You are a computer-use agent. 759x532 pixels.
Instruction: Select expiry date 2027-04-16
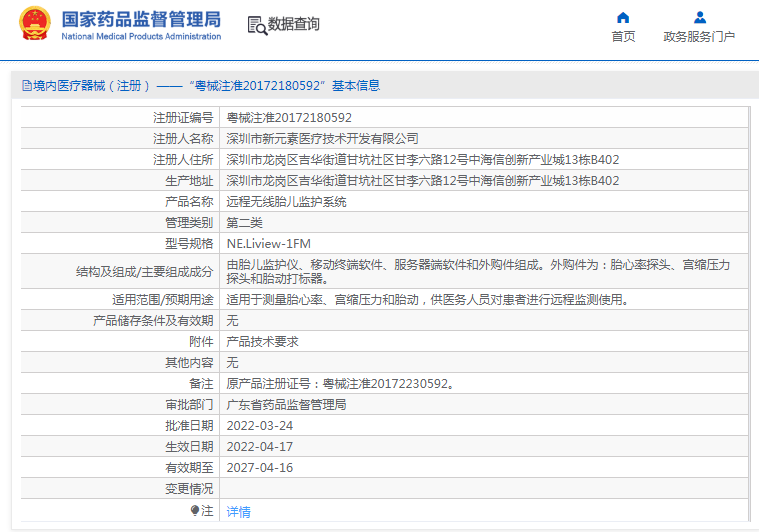coord(259,468)
